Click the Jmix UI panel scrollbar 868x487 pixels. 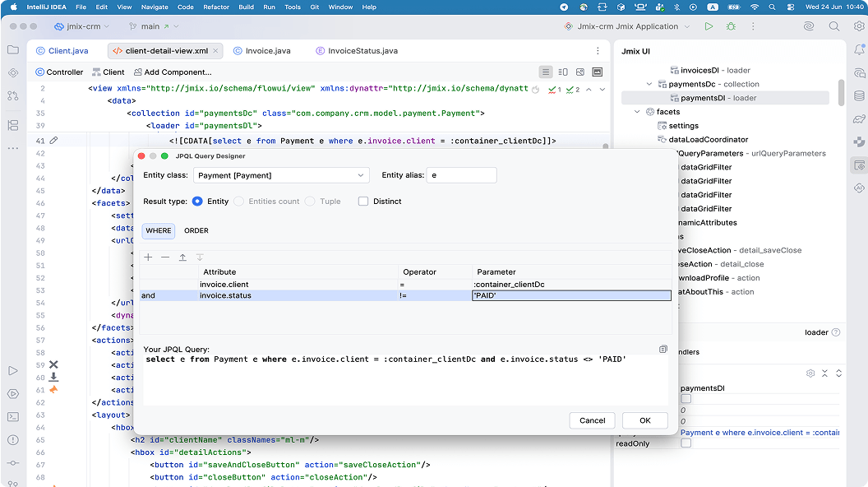point(842,91)
